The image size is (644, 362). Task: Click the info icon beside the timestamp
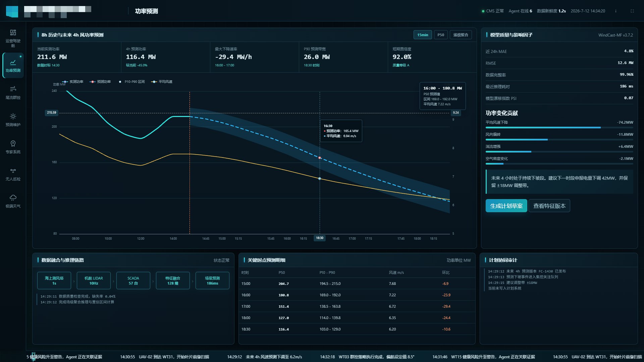click(615, 11)
